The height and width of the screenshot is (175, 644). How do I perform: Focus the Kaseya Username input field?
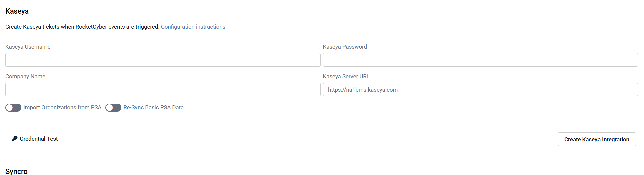[x=163, y=60]
